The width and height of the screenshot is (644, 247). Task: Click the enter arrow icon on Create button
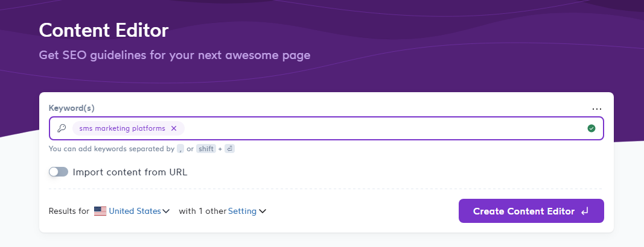585,211
